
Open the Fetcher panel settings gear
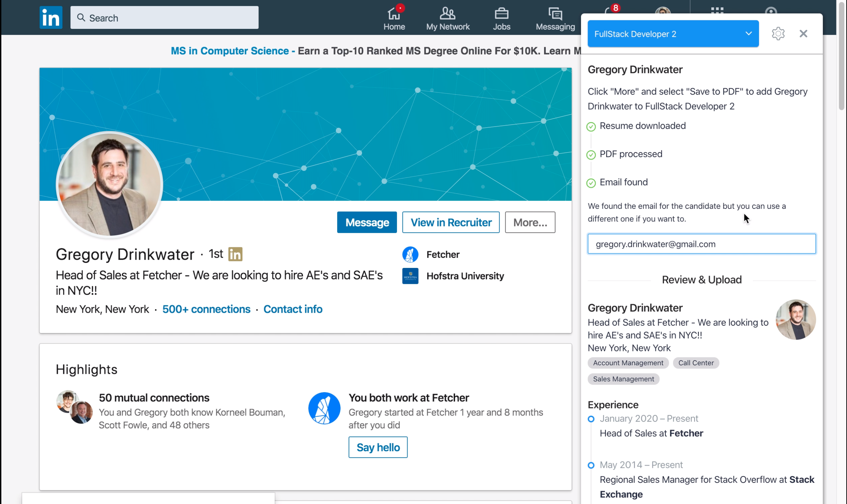(778, 33)
